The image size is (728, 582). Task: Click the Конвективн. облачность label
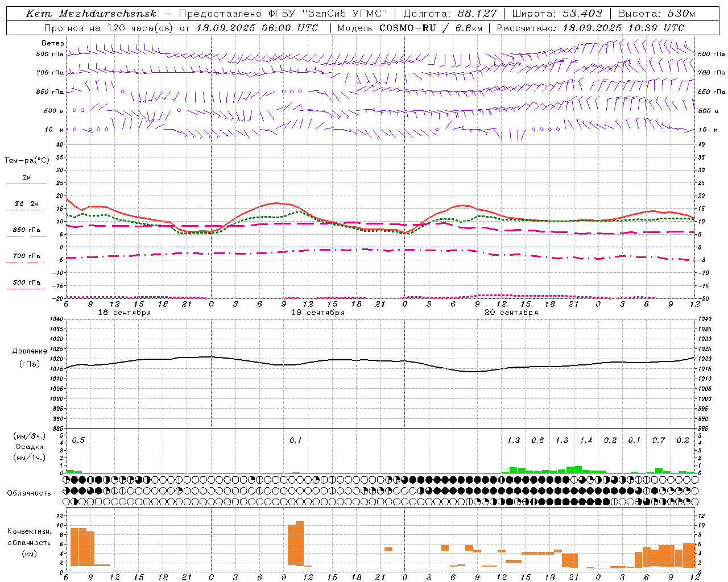coord(29,537)
